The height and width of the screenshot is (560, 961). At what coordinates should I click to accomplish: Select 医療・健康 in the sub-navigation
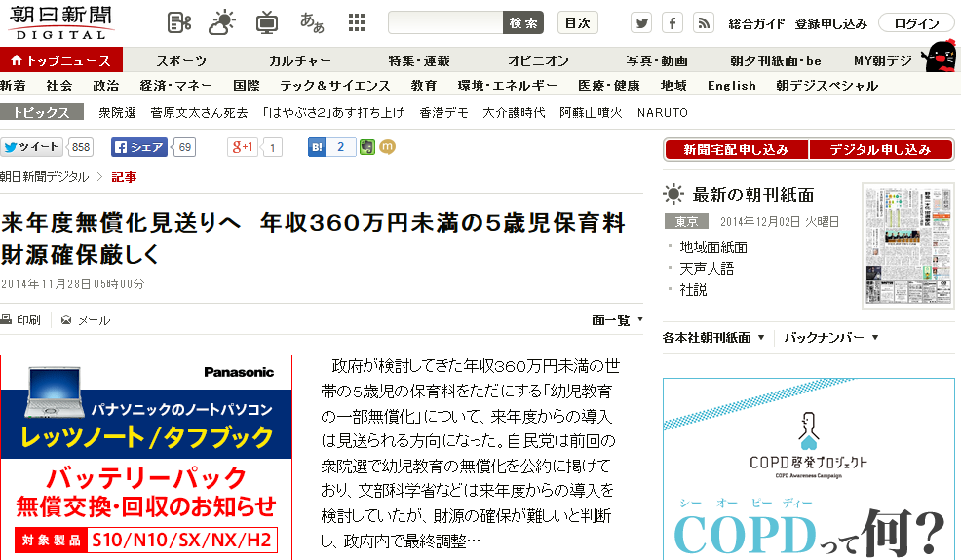coord(609,85)
